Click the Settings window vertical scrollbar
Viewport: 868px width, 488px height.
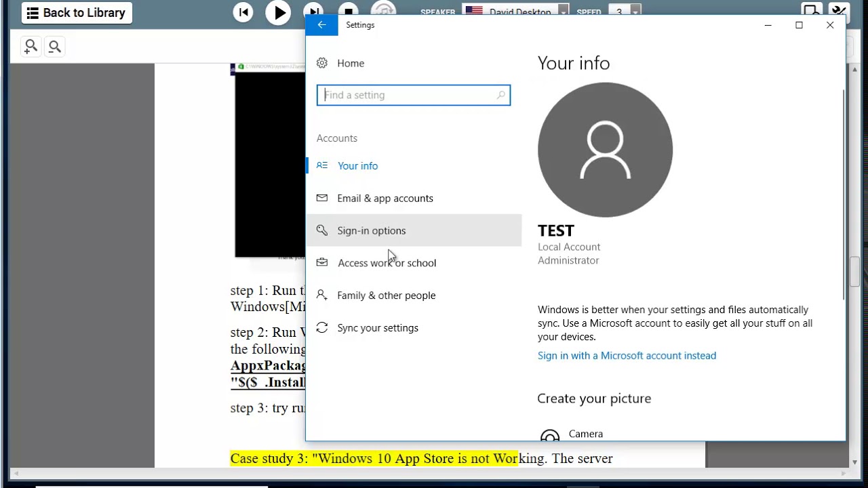point(844,193)
